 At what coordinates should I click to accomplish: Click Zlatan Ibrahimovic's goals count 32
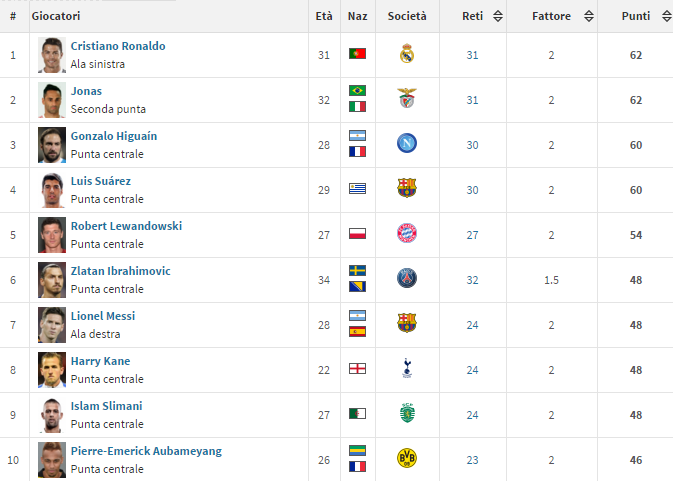pos(473,279)
